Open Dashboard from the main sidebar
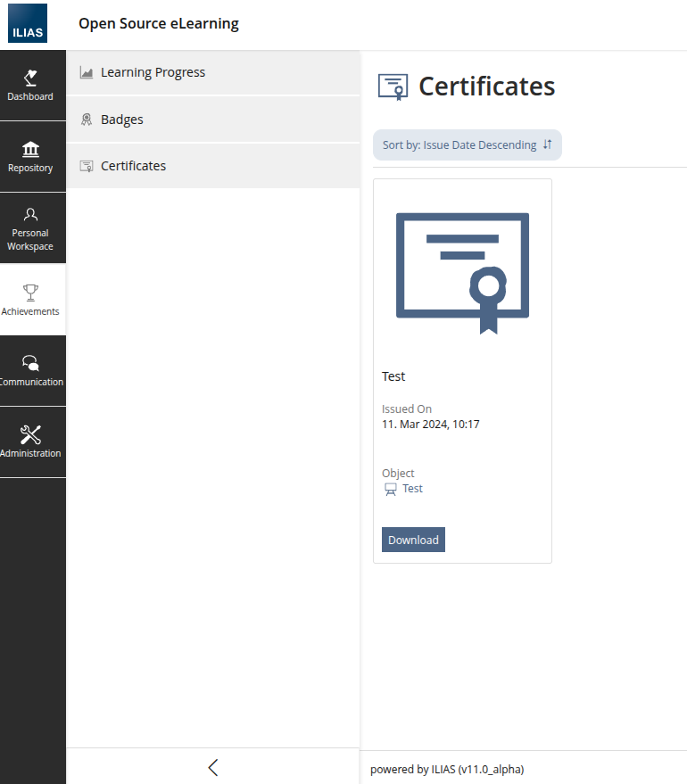The image size is (687, 784). point(31,86)
